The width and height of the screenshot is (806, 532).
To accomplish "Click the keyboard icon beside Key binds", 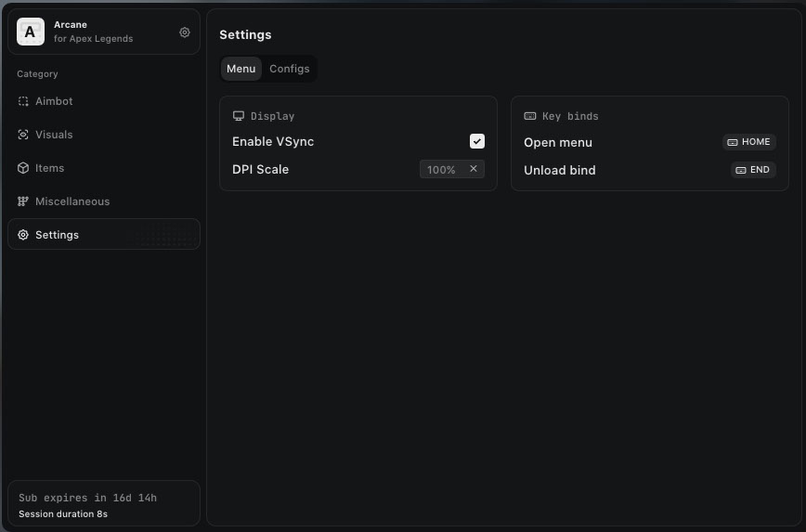I will [x=530, y=116].
